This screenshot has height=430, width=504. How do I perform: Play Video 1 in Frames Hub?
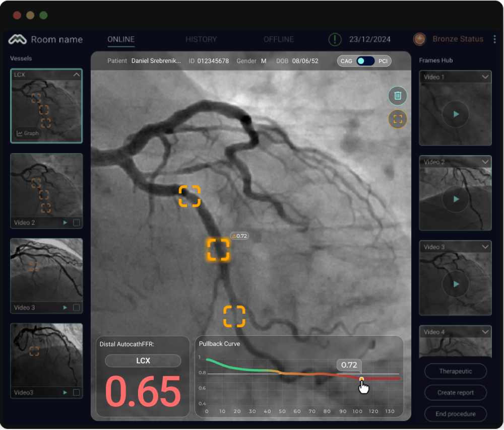456,114
